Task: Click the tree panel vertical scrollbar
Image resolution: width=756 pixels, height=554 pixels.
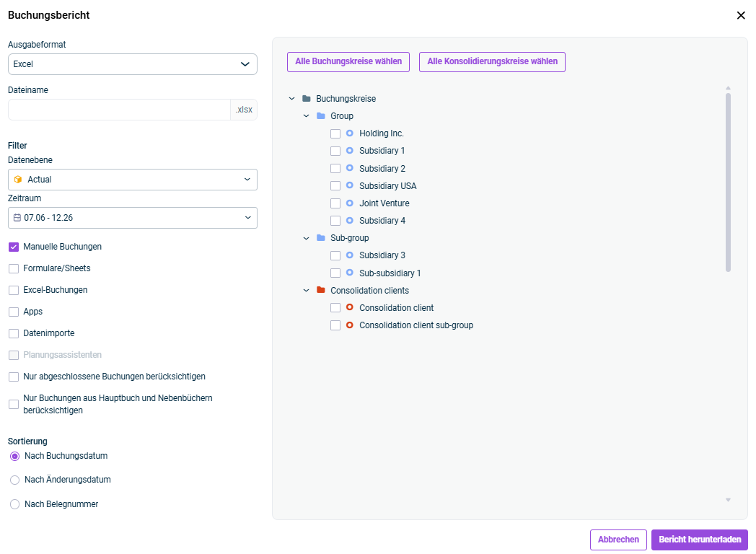Action: [728, 182]
